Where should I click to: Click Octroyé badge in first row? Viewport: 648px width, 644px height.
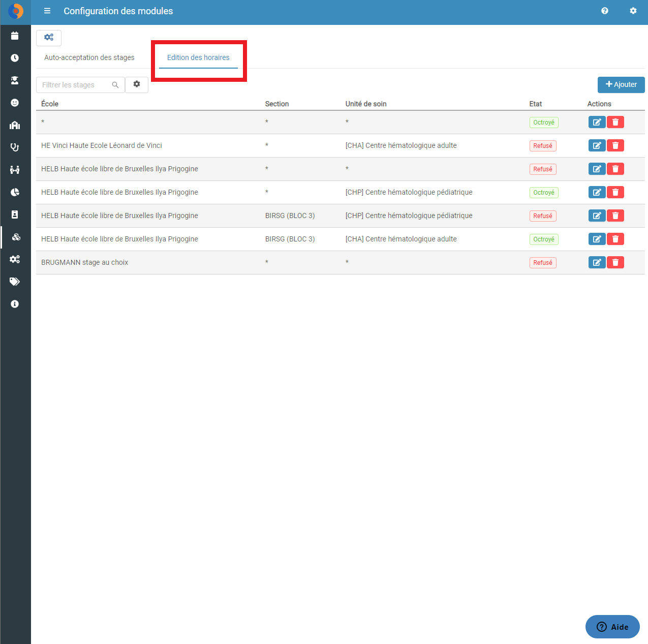(544, 122)
